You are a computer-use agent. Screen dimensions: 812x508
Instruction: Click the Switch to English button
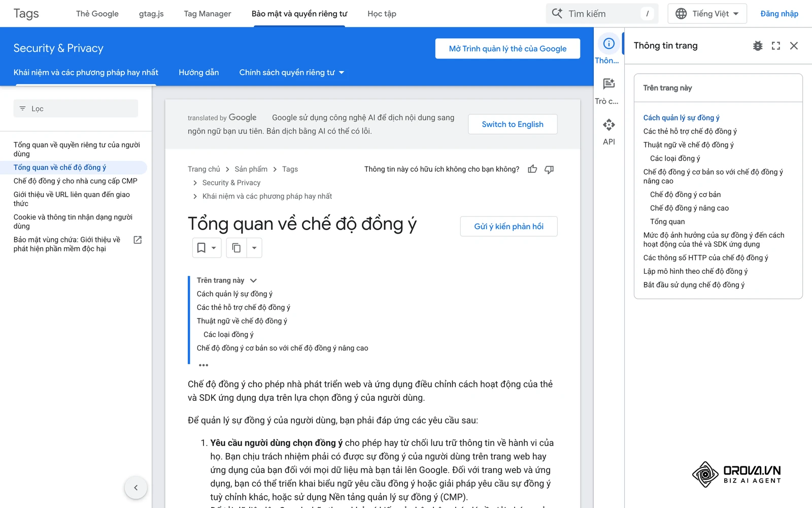(x=513, y=124)
